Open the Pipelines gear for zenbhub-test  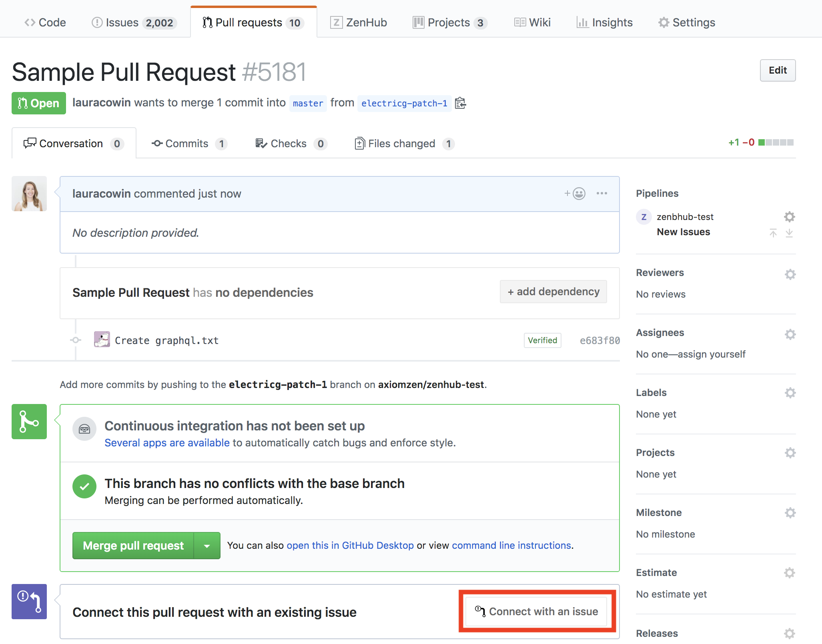789,217
